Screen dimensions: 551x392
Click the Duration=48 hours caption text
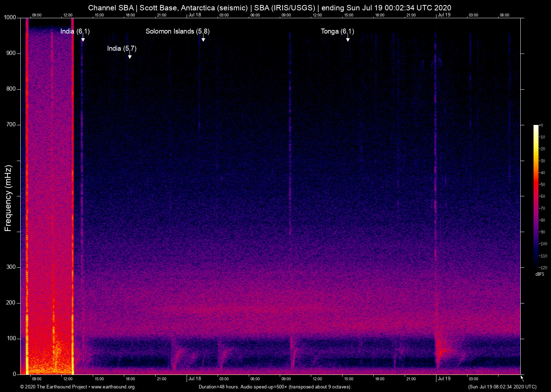pos(275,387)
